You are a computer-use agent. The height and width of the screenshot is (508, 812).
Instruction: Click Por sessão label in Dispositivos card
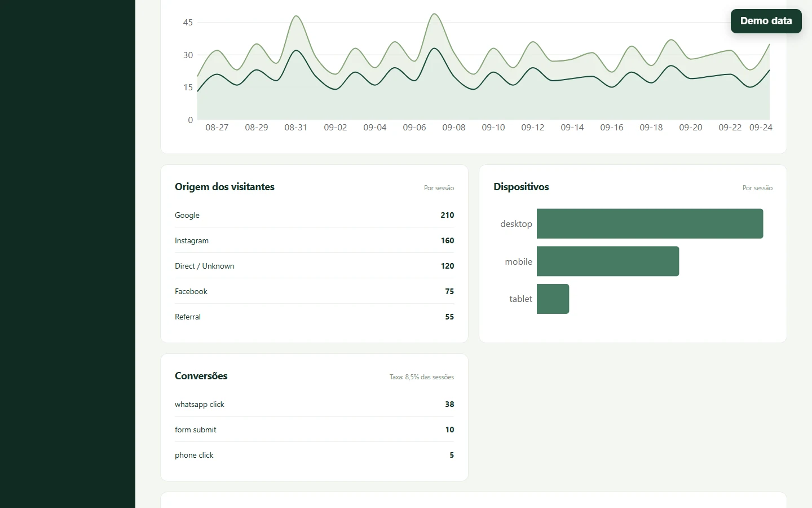pos(757,188)
